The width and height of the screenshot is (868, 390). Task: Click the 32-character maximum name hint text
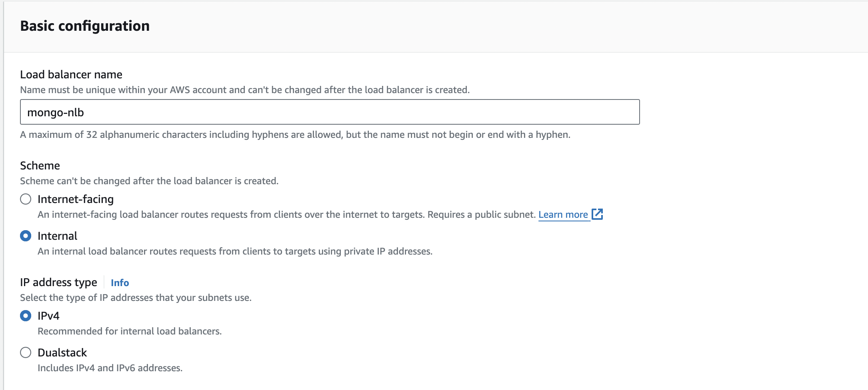coord(295,135)
